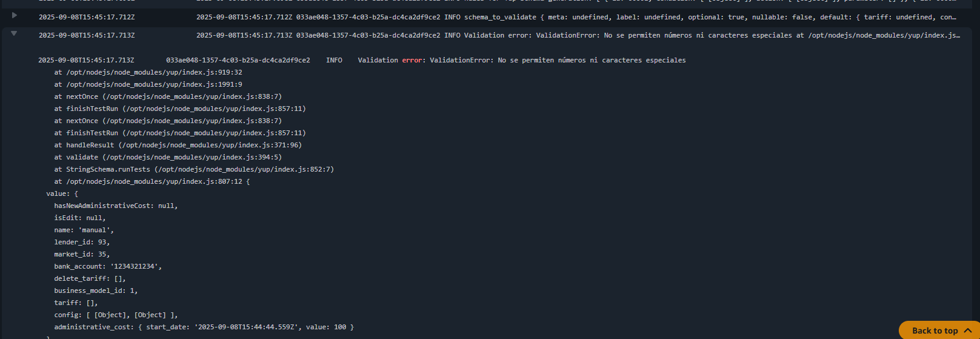Click the validate stack trace line at index.js:394:5

(x=168, y=157)
